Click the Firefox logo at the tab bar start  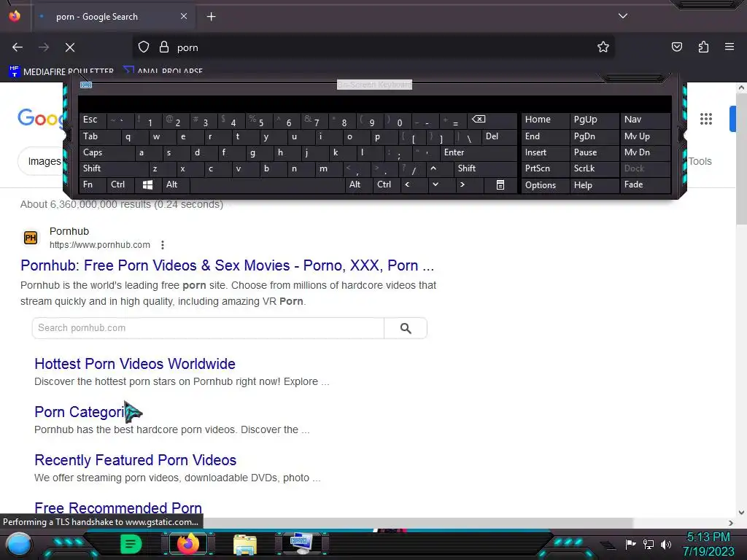15,16
